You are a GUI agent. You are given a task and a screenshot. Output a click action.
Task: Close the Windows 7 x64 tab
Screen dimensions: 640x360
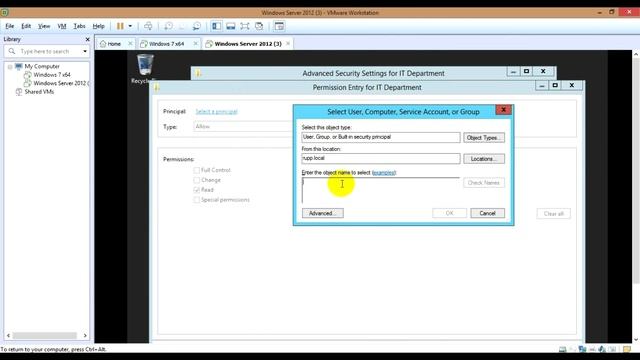click(196, 43)
